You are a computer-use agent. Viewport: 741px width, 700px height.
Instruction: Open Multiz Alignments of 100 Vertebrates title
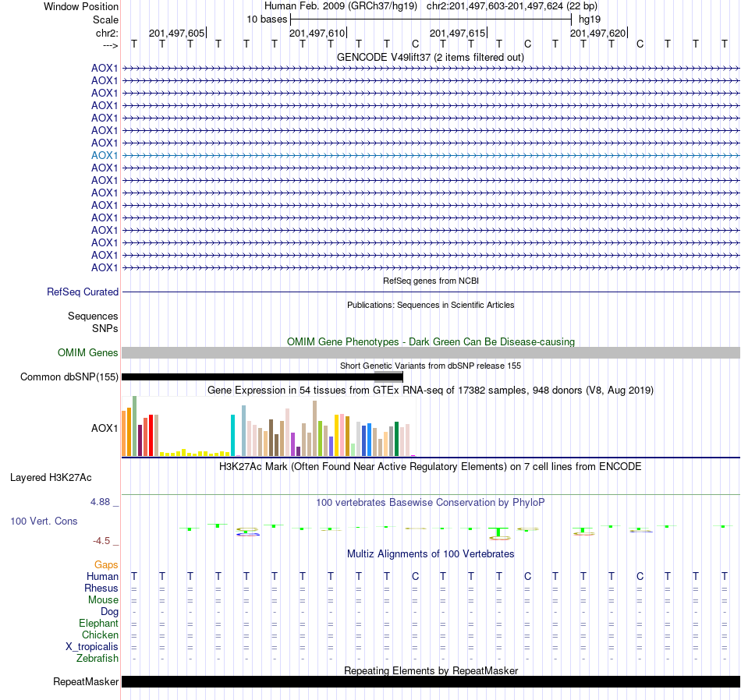tap(431, 553)
